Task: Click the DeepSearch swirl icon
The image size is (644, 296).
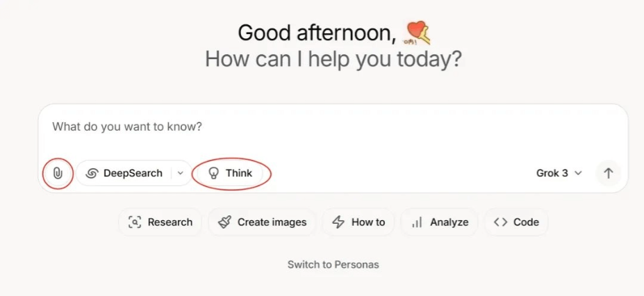Action: 92,173
